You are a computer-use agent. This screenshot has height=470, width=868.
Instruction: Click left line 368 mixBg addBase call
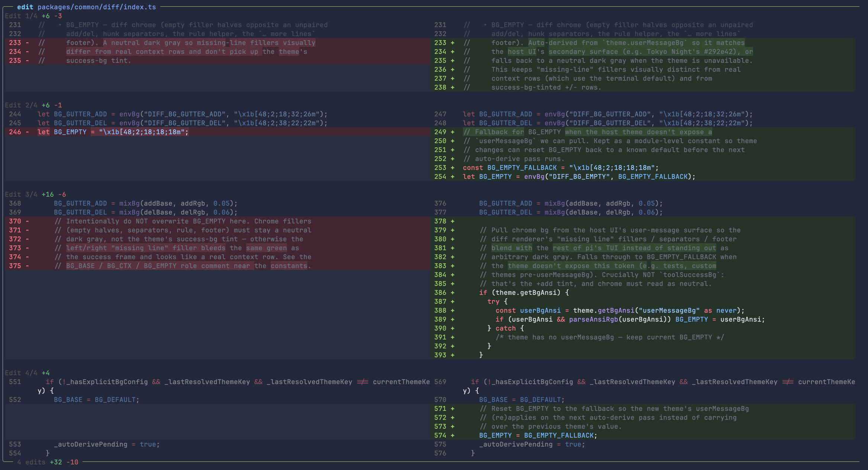pyautogui.click(x=146, y=203)
